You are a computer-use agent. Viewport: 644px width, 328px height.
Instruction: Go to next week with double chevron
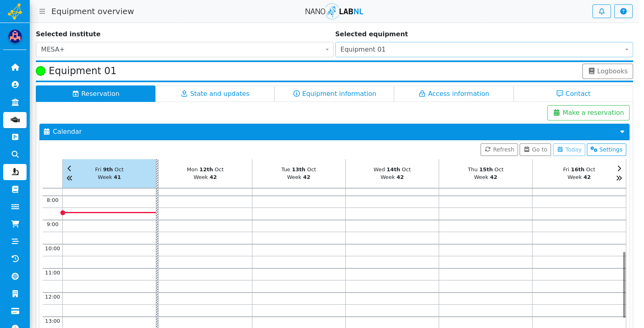[619, 178]
